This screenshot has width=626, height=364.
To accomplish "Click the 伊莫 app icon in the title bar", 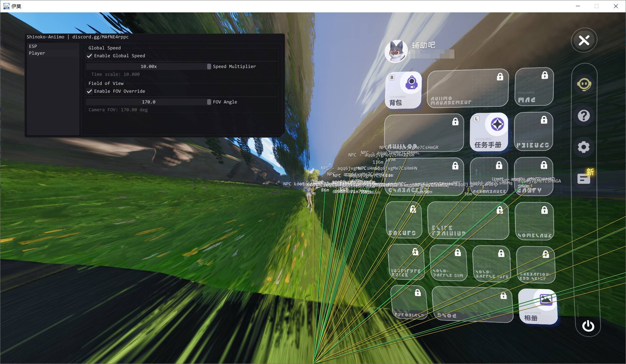I will [x=6, y=6].
